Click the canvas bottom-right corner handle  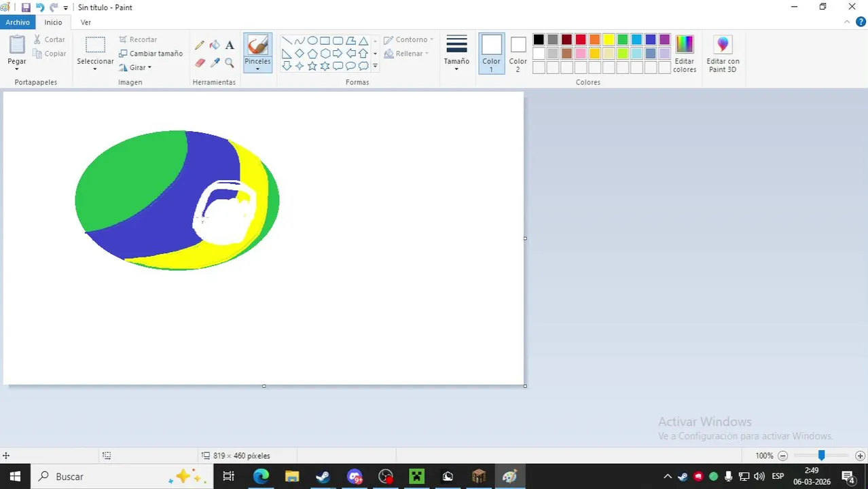pos(525,386)
